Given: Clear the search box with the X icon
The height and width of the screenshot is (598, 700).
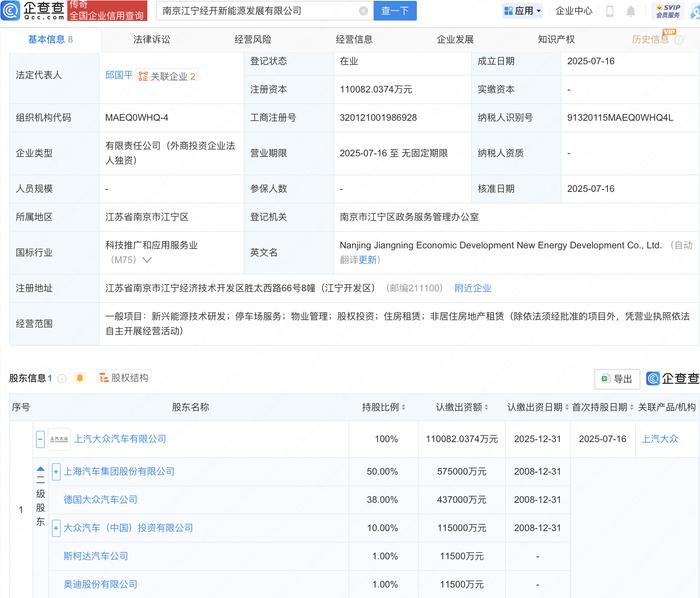Looking at the screenshot, I should click(x=363, y=11).
